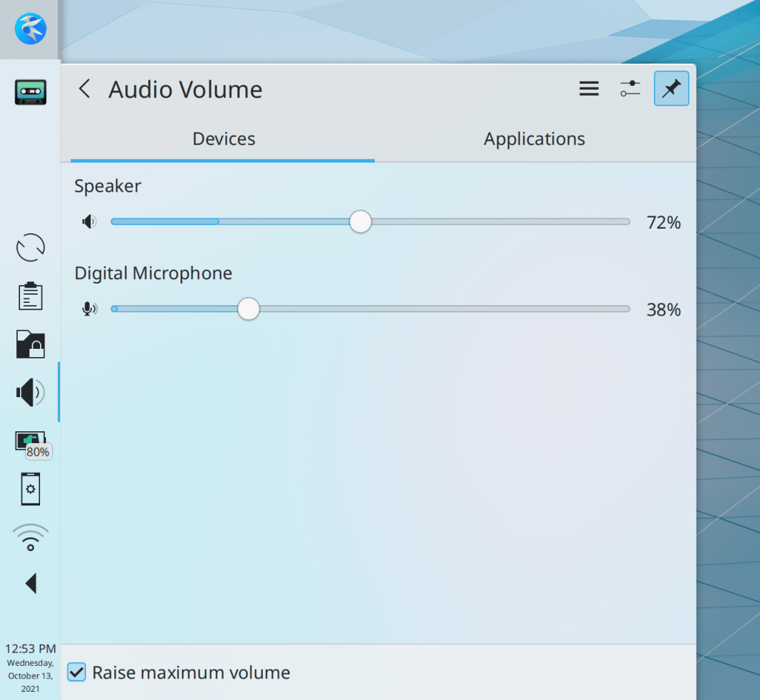Click the Speaker volume slider handle
Image resolution: width=760 pixels, height=700 pixels.
360,222
